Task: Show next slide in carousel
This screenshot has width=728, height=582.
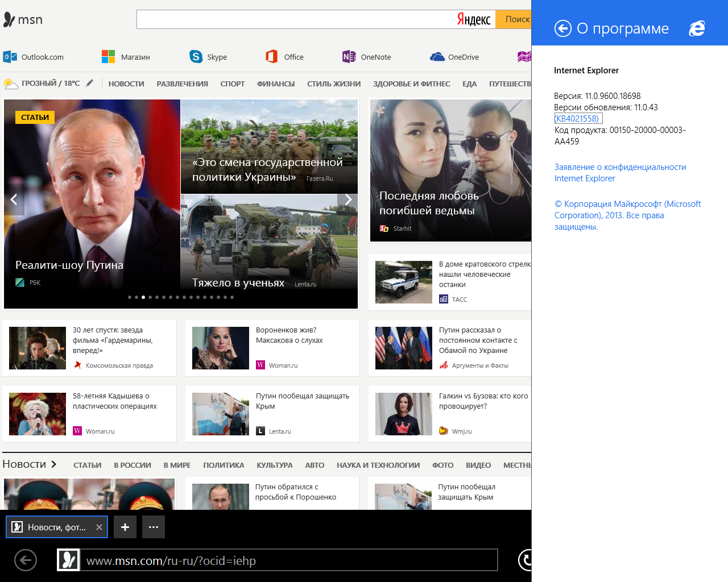Action: tap(348, 199)
